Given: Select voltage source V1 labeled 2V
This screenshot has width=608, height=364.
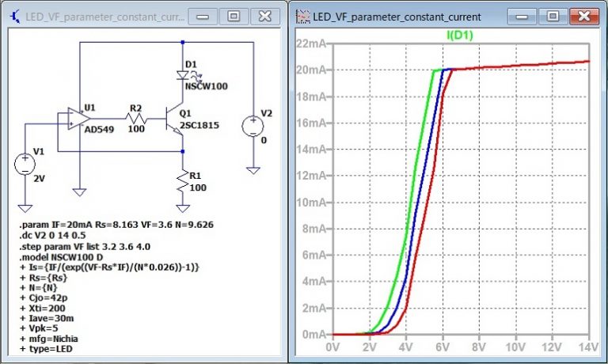Looking at the screenshot, I should click(x=25, y=163).
